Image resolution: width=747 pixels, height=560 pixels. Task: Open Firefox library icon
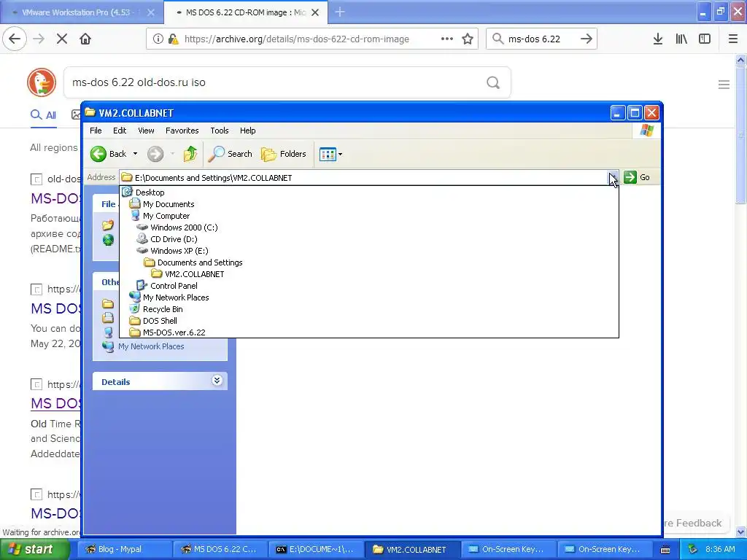tap(681, 39)
